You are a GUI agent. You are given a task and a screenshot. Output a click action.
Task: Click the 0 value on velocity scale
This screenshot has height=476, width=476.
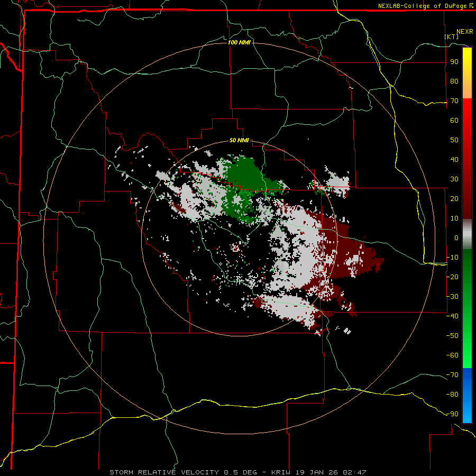point(456,238)
